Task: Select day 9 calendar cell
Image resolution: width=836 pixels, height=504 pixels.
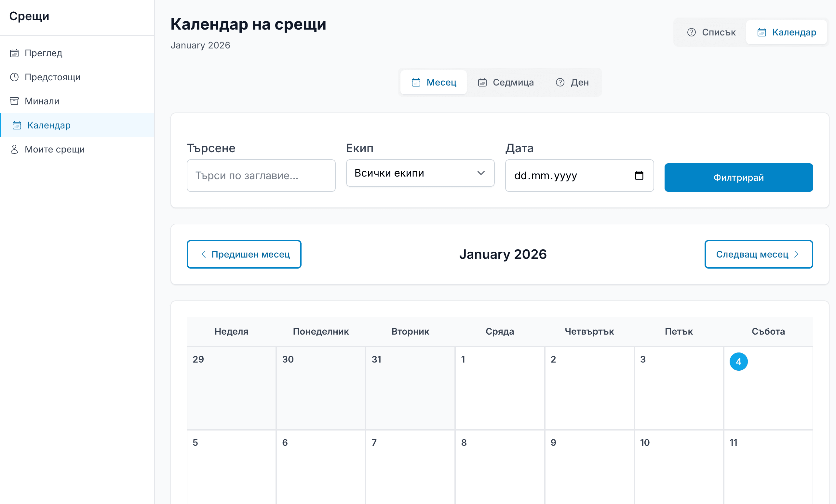Action: coord(589,467)
